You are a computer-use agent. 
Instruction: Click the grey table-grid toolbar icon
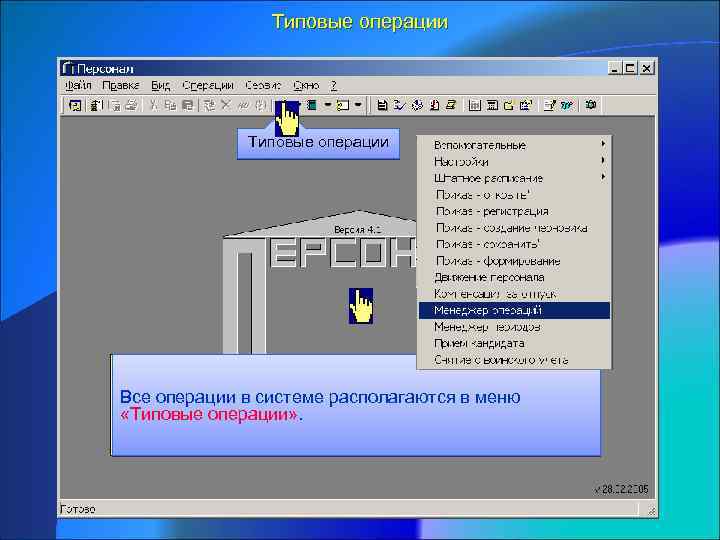coord(475,105)
